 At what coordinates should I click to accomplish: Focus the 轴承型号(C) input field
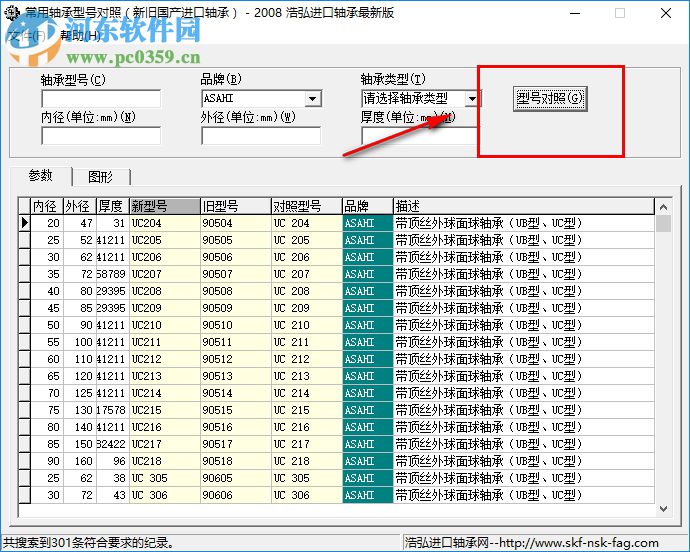click(x=101, y=99)
